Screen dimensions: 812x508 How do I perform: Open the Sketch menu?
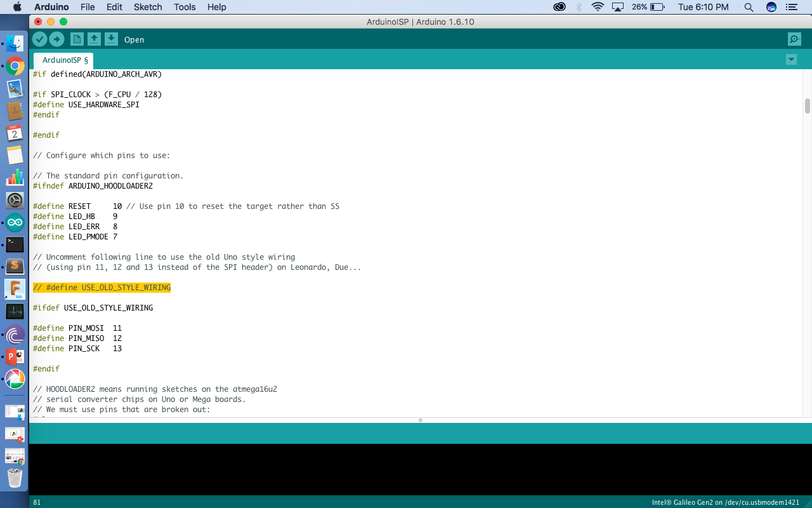point(148,7)
